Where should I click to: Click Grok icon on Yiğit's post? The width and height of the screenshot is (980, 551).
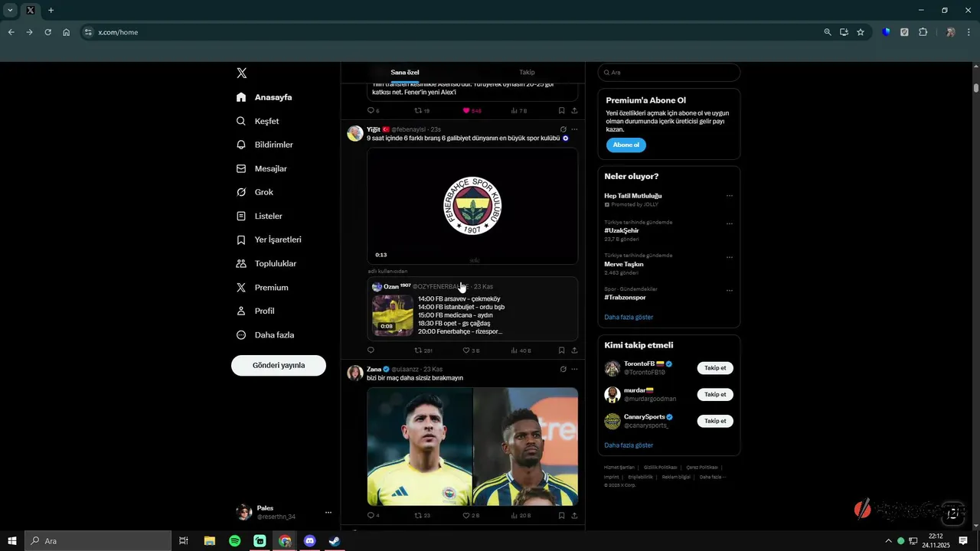tap(563, 129)
